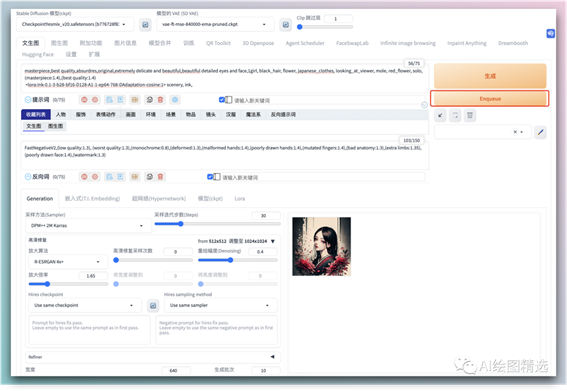
Task: Toggle the checkbox beside negative keyword input
Action: coord(210,177)
